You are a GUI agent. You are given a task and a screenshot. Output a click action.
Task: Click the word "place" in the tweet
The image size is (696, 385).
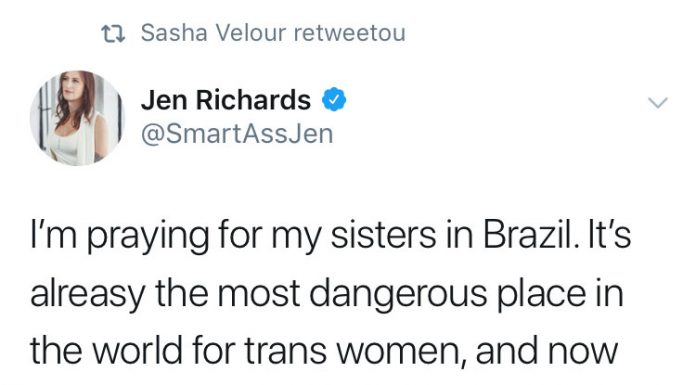click(x=541, y=294)
